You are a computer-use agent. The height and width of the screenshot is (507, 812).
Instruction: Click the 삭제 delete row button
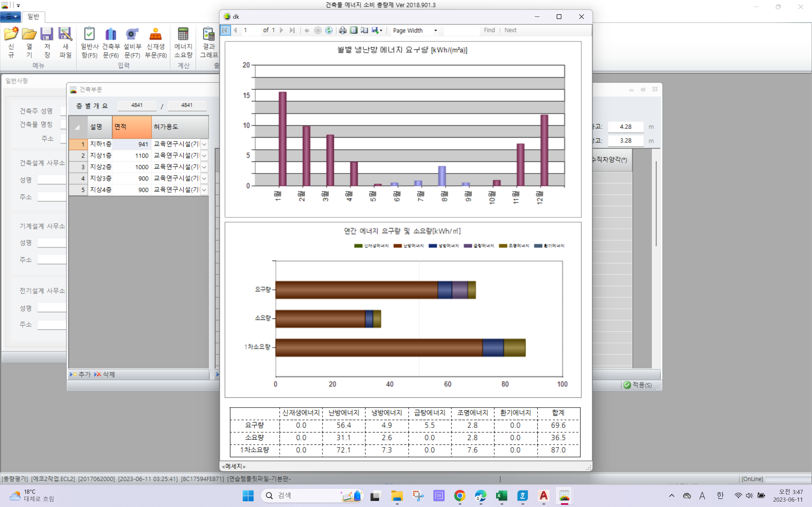click(x=105, y=374)
